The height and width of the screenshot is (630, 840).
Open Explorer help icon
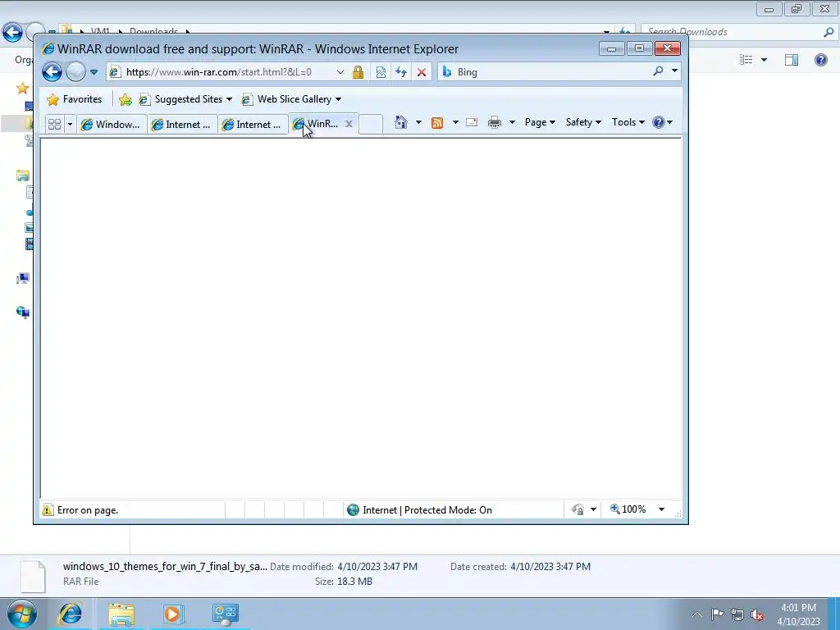pyautogui.click(x=820, y=59)
